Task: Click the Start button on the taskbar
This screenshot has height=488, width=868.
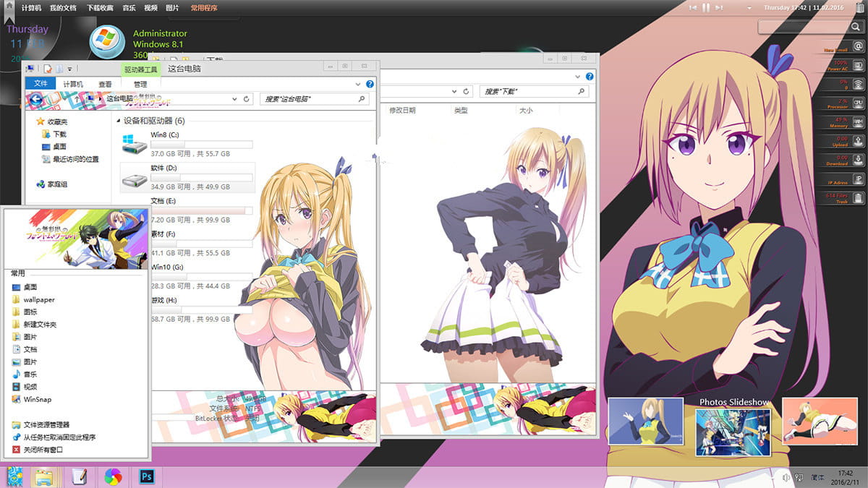Action: pos(14,476)
